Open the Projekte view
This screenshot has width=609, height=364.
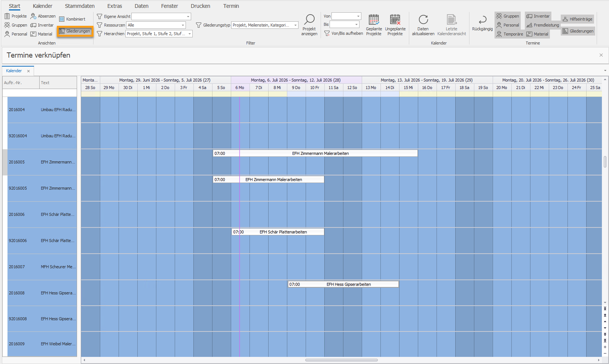(16, 16)
